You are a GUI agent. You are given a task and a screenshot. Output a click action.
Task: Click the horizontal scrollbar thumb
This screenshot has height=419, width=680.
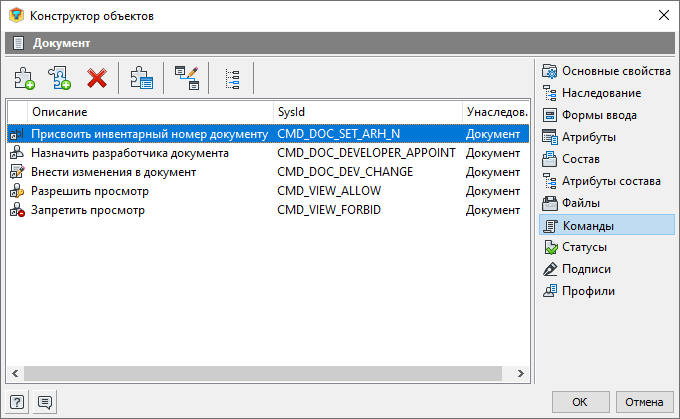coord(263,373)
